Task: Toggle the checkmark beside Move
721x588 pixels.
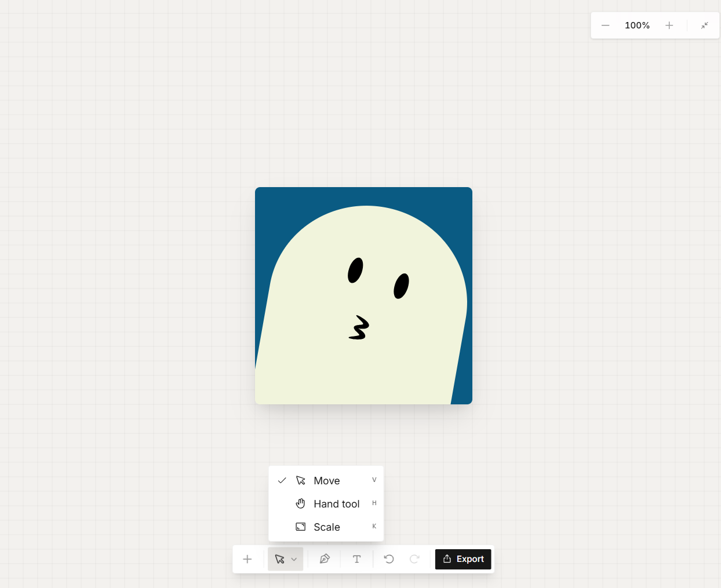Action: [282, 480]
